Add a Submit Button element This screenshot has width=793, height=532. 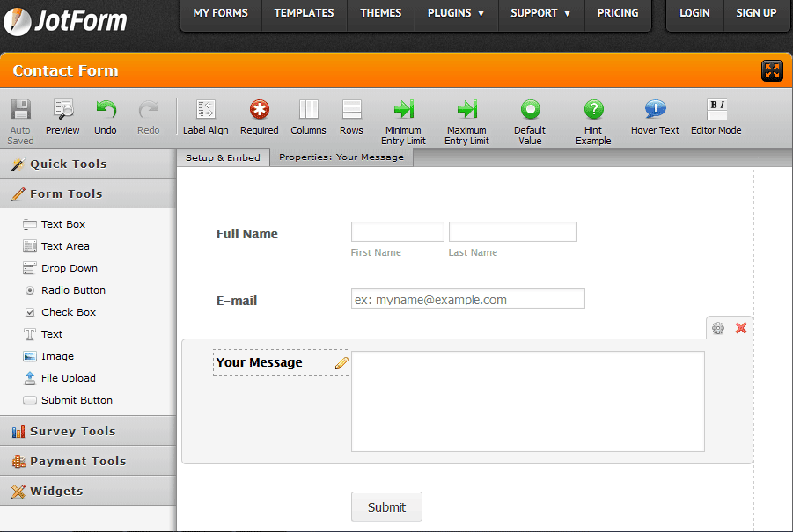(68, 400)
